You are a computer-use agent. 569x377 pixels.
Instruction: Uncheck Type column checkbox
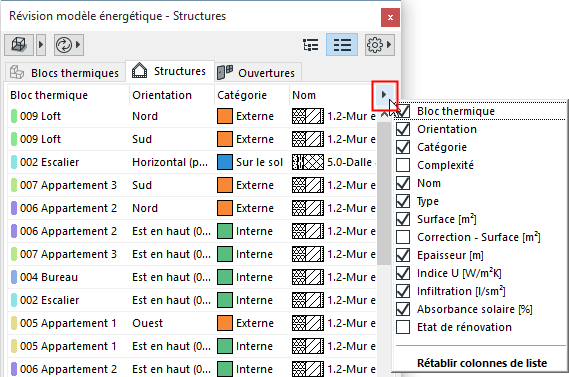pos(403,201)
